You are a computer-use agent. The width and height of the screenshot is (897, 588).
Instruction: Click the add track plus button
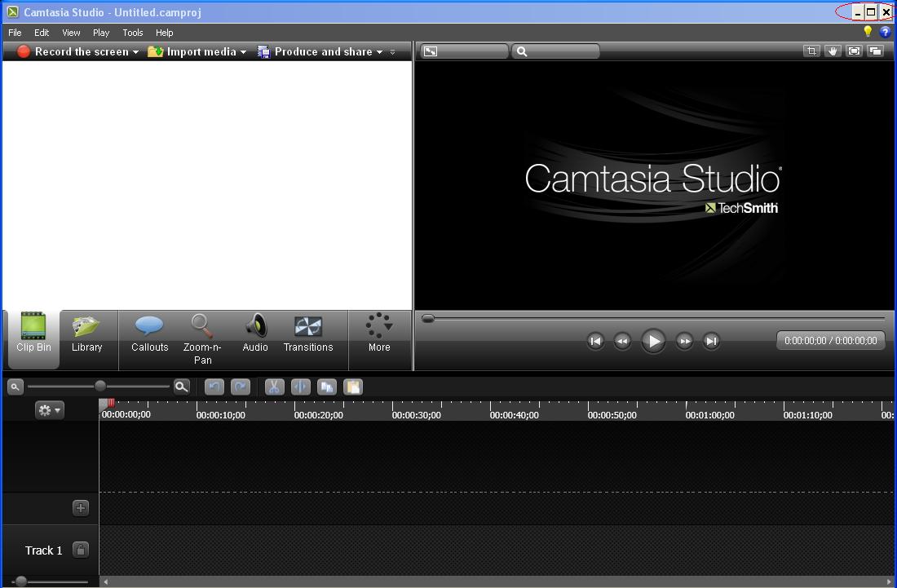click(x=81, y=508)
